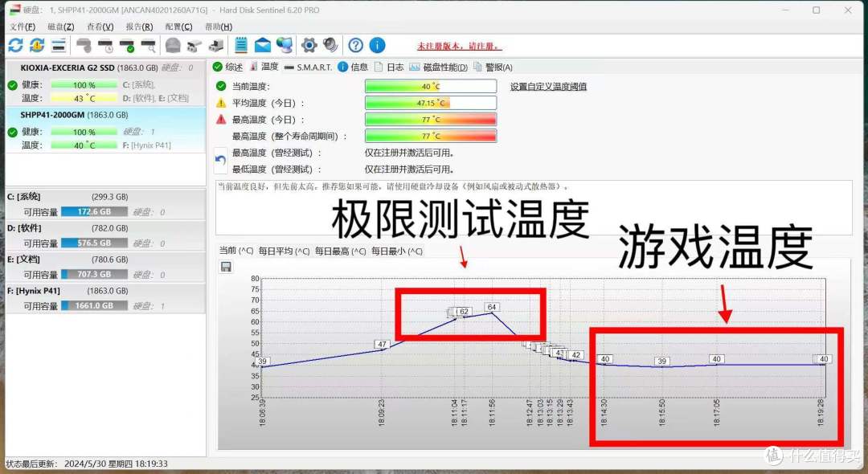Click the toolbar icon left of USB drive
The height and width of the screenshot is (474, 868).
click(x=194, y=46)
